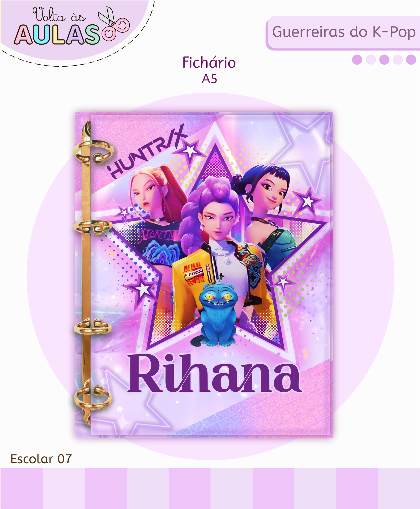
Task: Click the Fichário heading text
Action: tap(209, 63)
